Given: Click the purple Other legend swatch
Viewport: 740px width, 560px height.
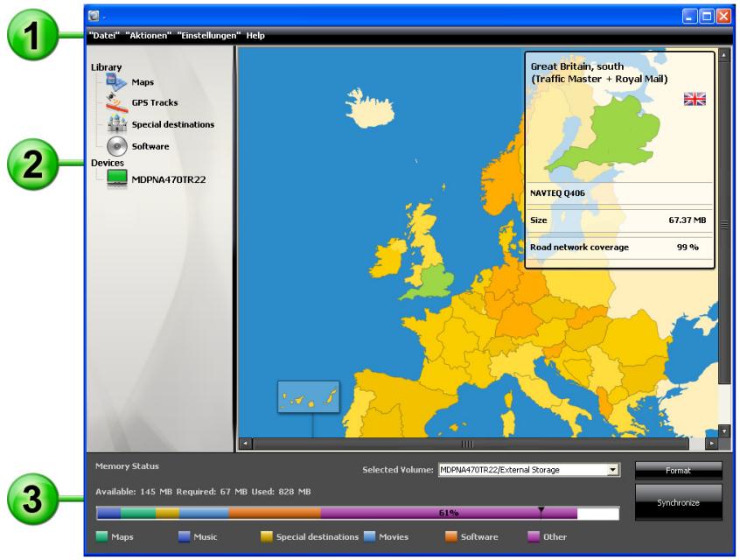Looking at the screenshot, I should click(x=534, y=536).
